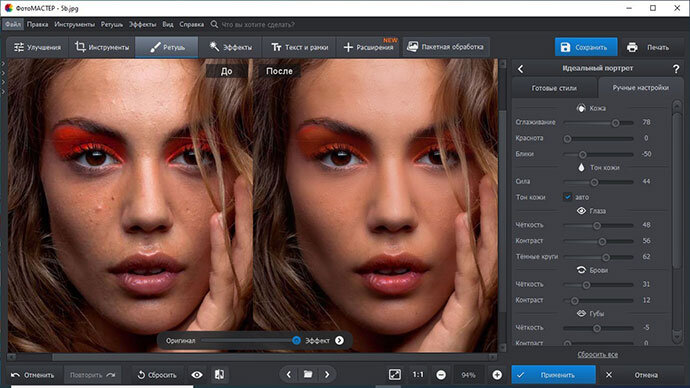Go back with the panel's left arrow
This screenshot has width=690, height=388.
(x=521, y=69)
